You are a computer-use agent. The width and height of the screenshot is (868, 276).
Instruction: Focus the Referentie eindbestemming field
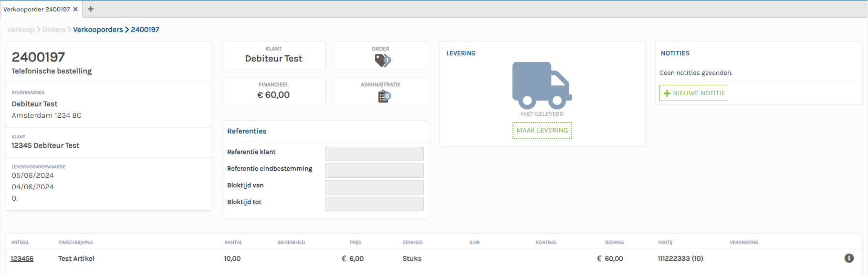pos(374,171)
